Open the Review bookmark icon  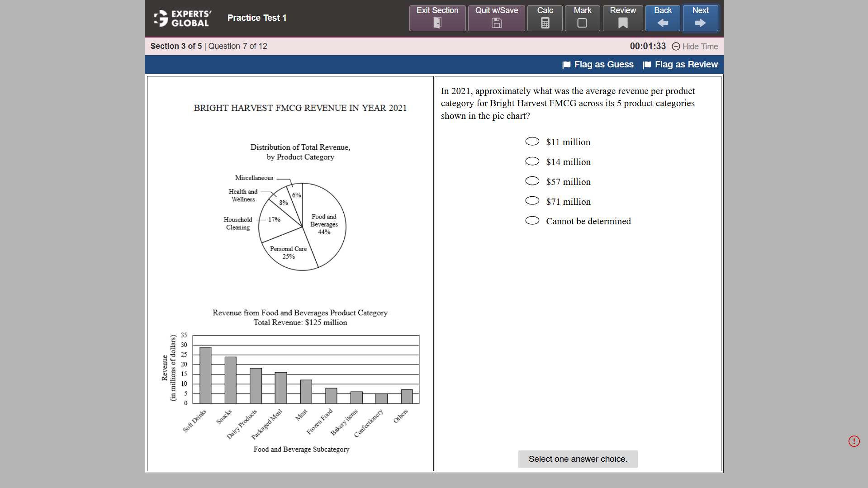click(x=622, y=24)
